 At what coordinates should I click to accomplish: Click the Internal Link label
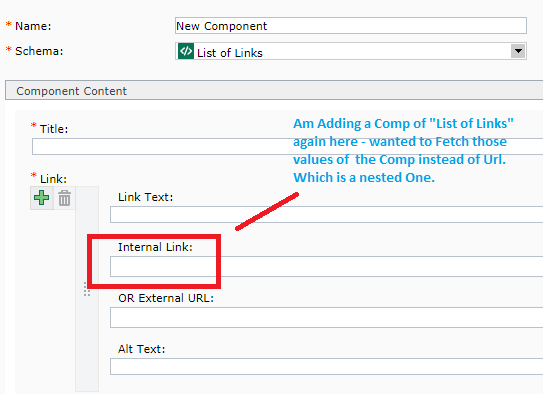(155, 247)
